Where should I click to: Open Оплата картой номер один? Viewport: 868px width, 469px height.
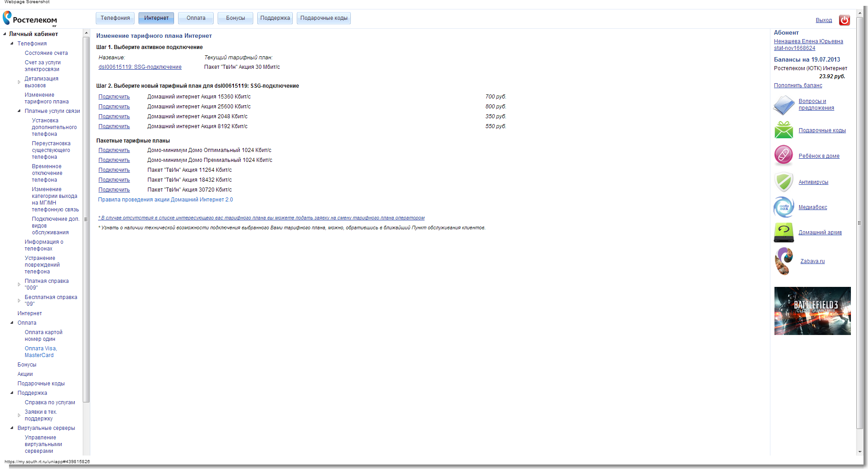coord(43,335)
